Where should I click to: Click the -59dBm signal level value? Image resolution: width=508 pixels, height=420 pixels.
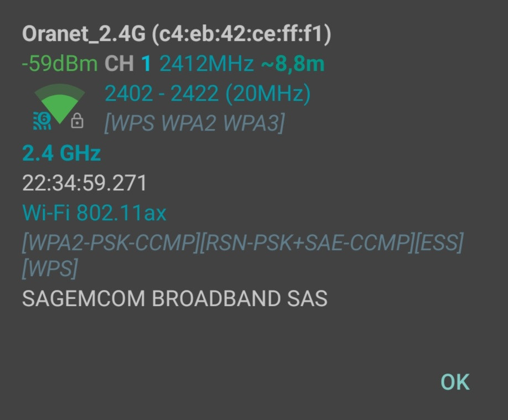(x=60, y=64)
